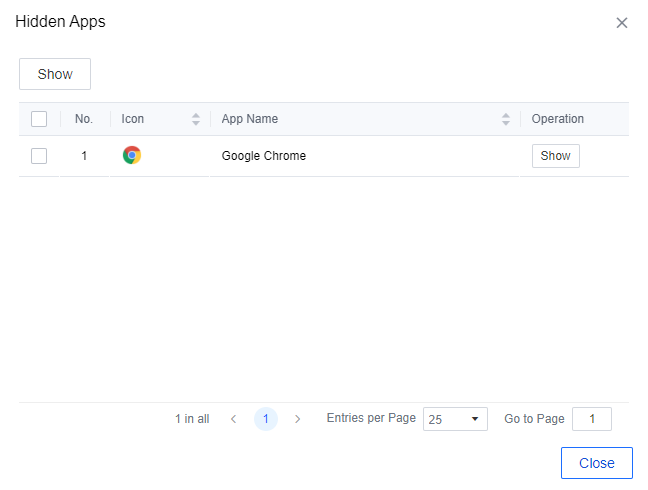Click the Go to Page input field
This screenshot has height=490, width=648.
591,419
